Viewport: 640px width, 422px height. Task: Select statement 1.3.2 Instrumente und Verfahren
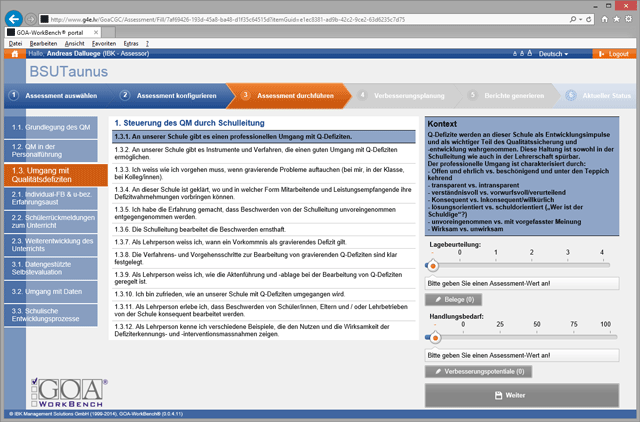pyautogui.click(x=264, y=153)
